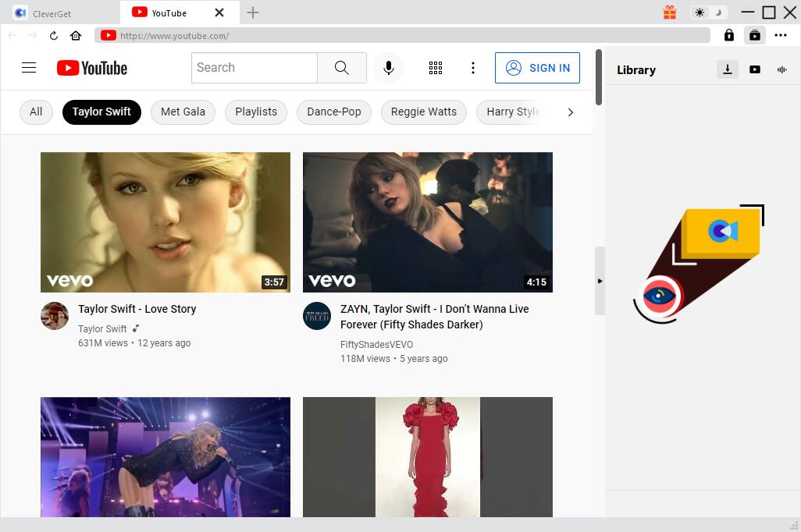Viewport: 801px width, 532px height.
Task: Click the lock icon in the address bar
Action: click(x=728, y=35)
